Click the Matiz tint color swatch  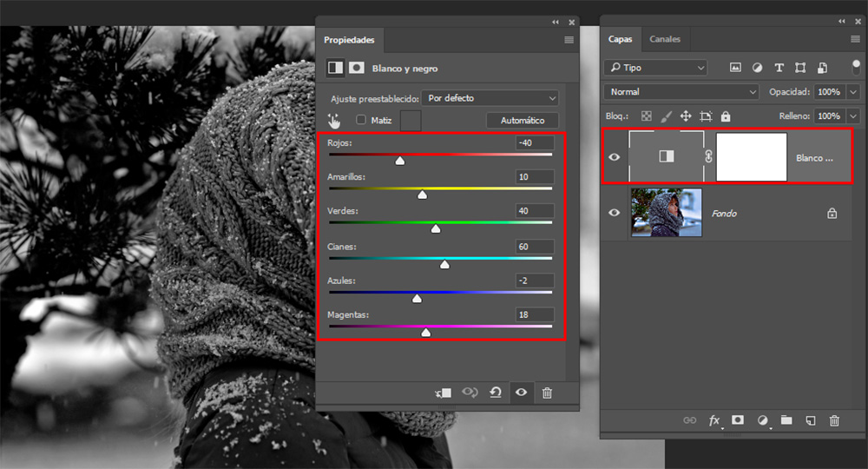tap(411, 120)
